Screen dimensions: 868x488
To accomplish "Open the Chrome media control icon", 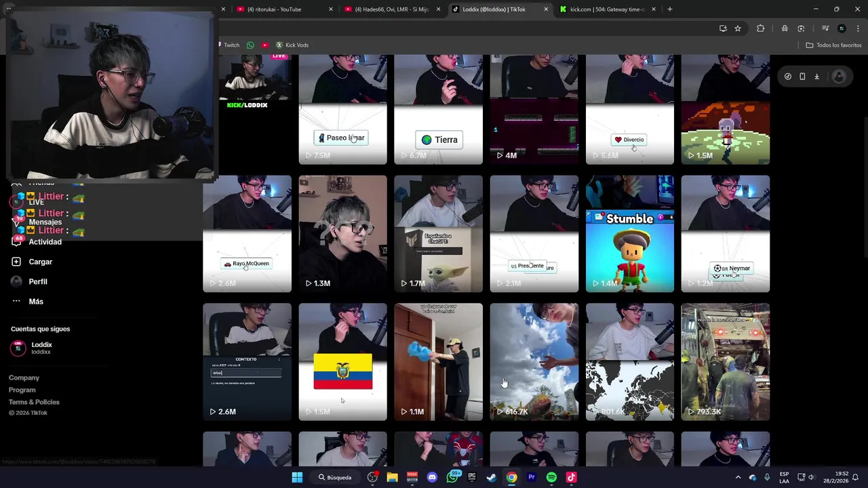I will point(825,28).
